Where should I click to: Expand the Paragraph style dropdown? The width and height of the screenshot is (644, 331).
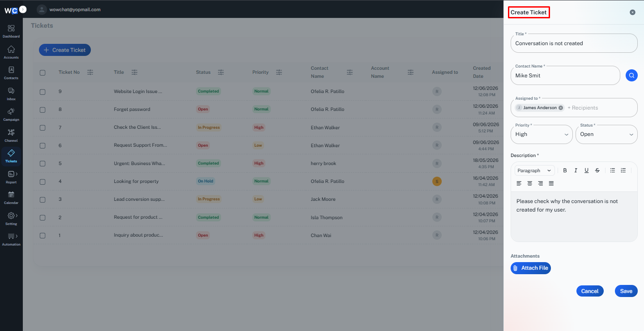(535, 170)
